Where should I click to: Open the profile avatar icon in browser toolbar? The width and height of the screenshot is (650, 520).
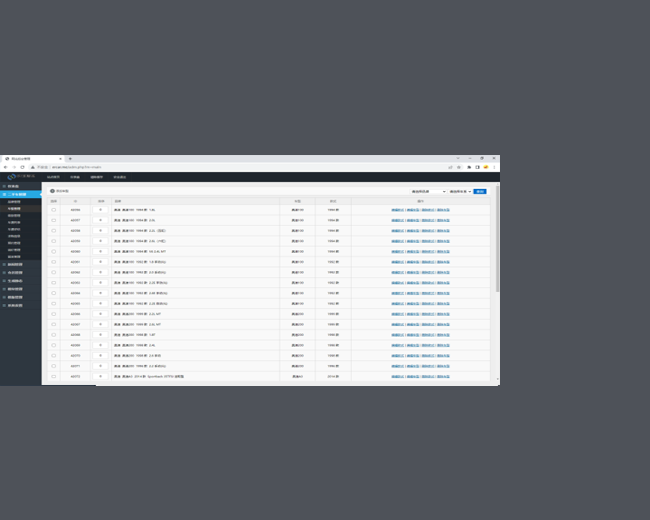pos(486,167)
